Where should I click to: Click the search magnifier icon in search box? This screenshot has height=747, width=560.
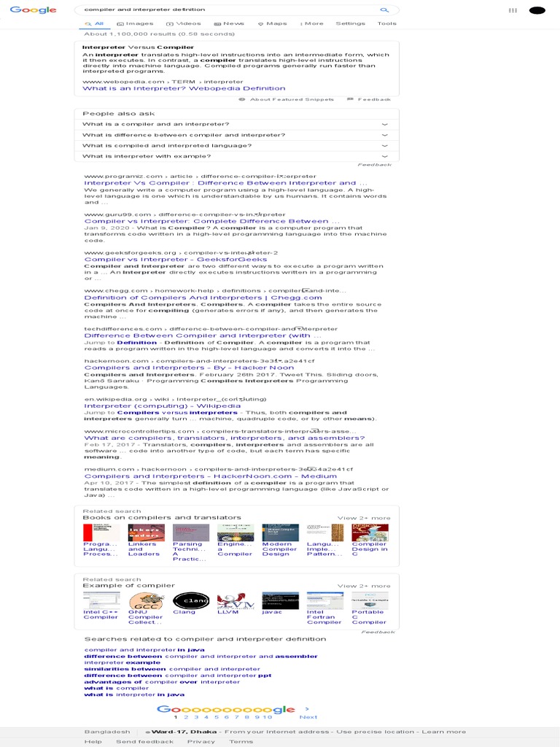[x=384, y=9]
